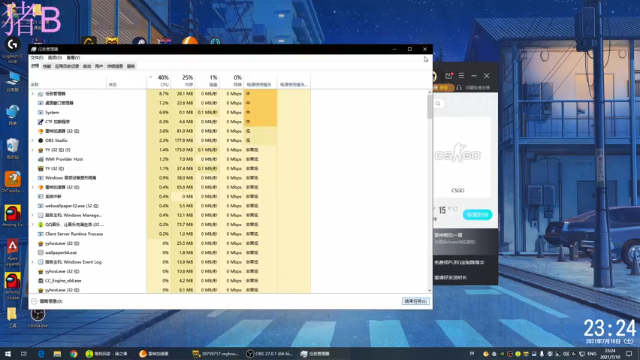Select the wallpaper64.exe process row
The height and width of the screenshot is (360, 640).
pos(169,253)
